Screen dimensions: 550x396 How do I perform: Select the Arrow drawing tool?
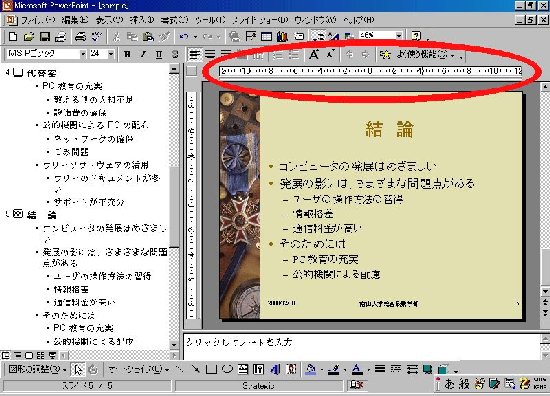click(196, 369)
